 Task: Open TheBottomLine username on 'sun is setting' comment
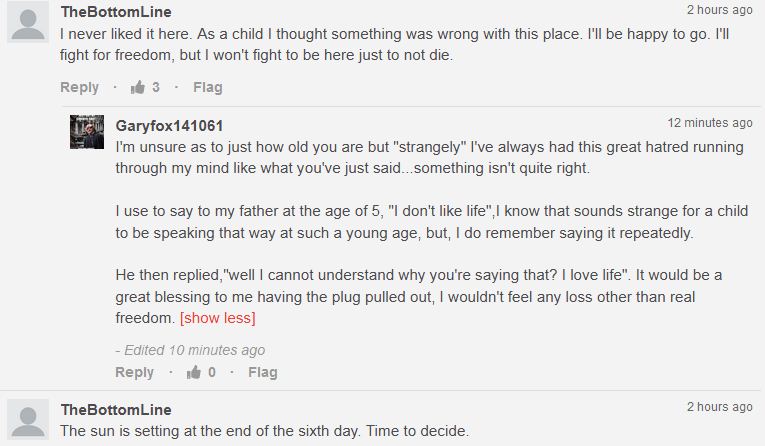[116, 409]
